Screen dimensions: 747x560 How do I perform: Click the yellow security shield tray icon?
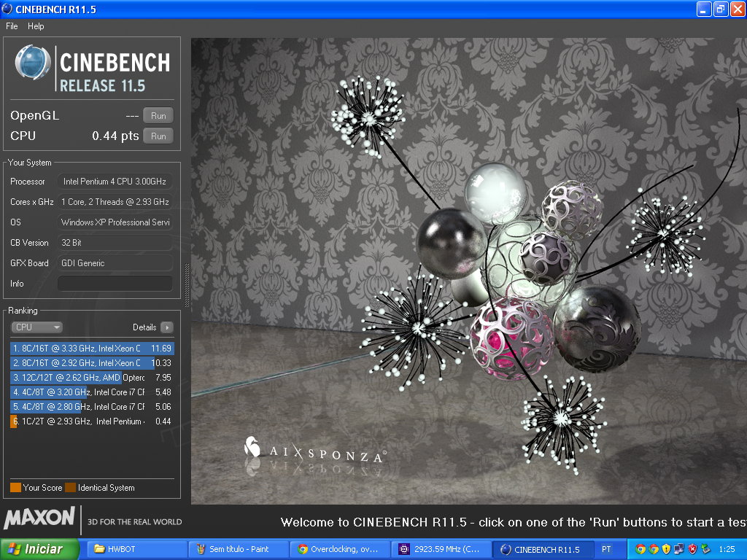667,549
